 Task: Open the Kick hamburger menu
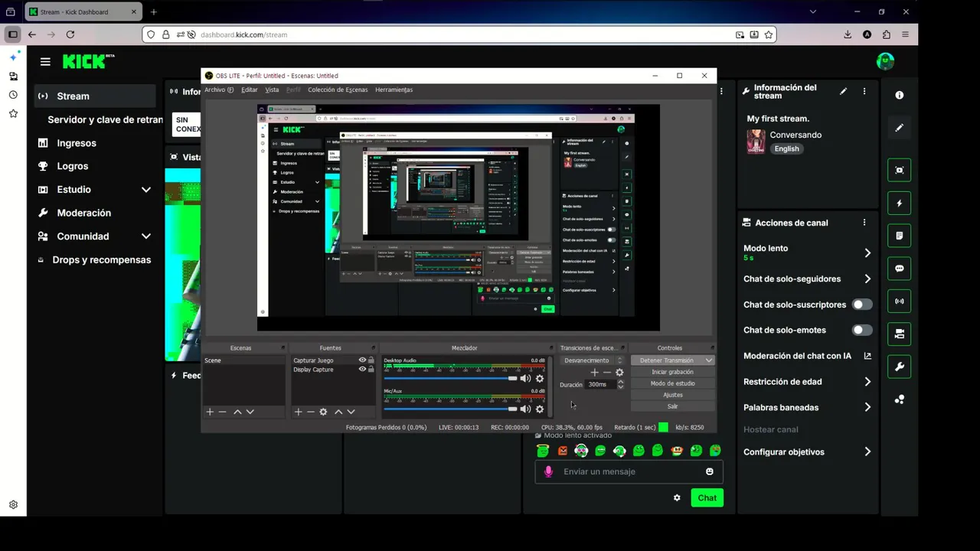pyautogui.click(x=45, y=62)
